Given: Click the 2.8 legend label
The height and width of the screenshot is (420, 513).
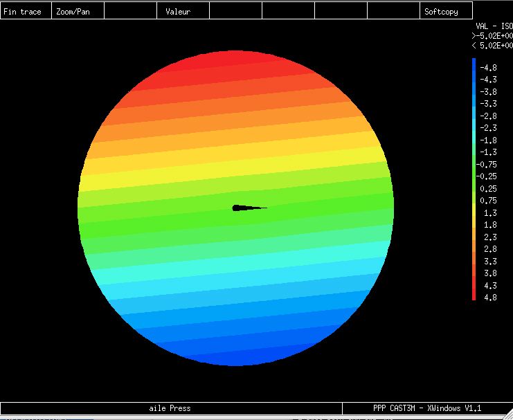Looking at the screenshot, I should [490, 249].
